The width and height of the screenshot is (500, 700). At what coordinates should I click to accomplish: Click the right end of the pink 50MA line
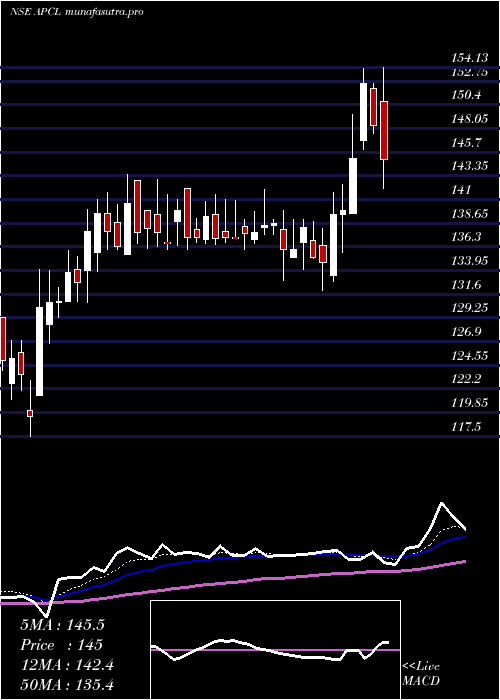click(465, 561)
